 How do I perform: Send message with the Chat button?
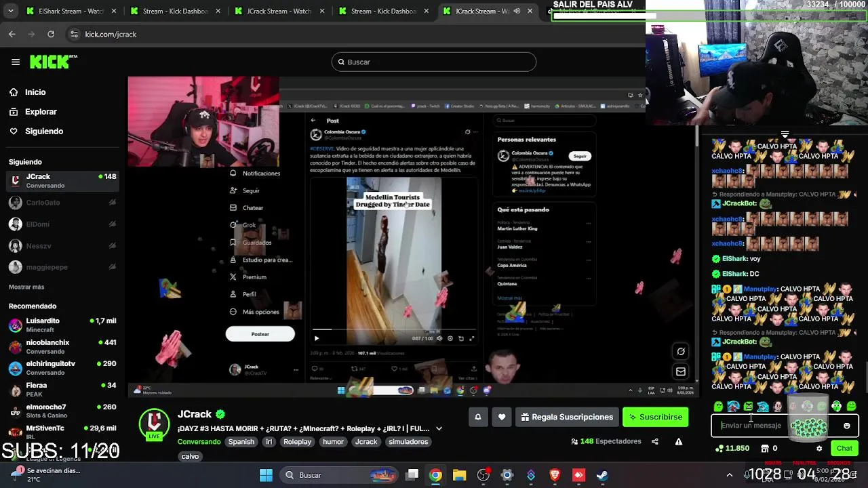click(844, 448)
